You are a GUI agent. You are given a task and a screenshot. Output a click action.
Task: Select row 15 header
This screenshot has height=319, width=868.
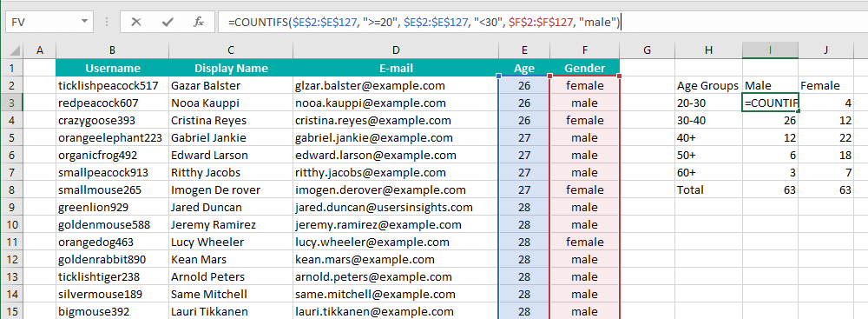pyautogui.click(x=12, y=311)
